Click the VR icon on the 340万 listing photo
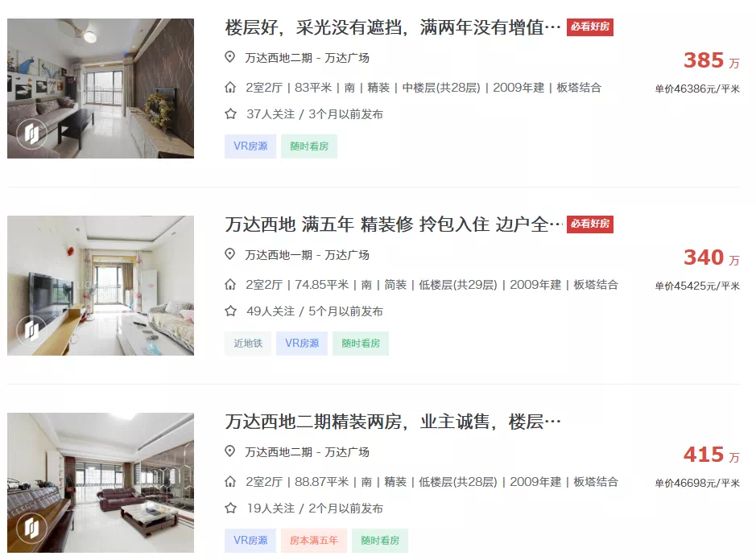This screenshot has height=560, width=756. coord(32,331)
